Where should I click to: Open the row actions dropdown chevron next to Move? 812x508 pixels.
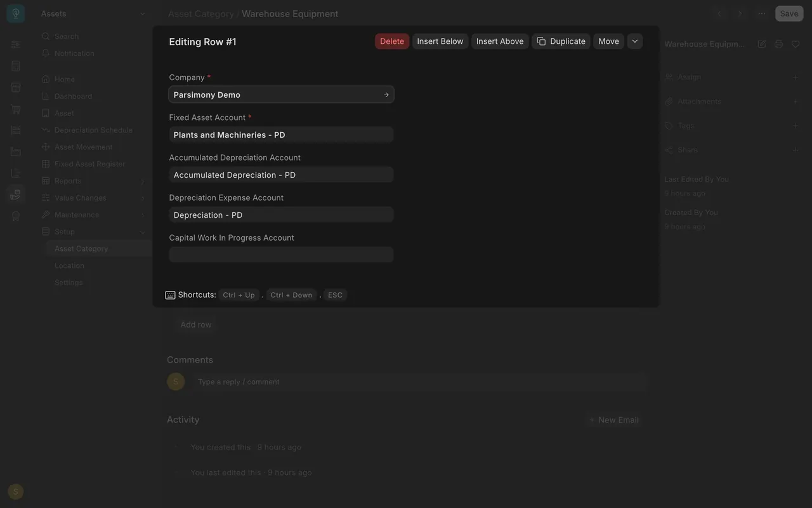pos(635,41)
